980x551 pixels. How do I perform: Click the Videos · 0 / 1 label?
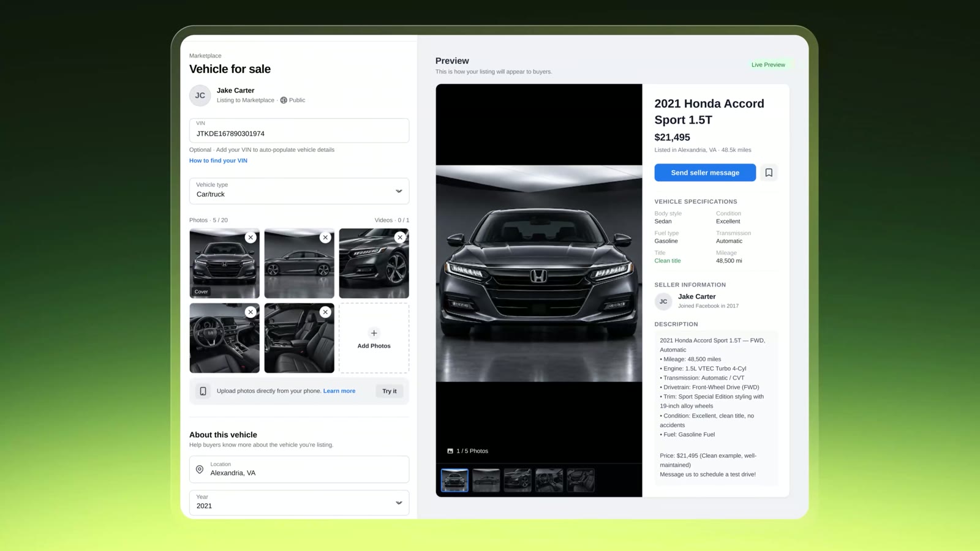point(392,220)
